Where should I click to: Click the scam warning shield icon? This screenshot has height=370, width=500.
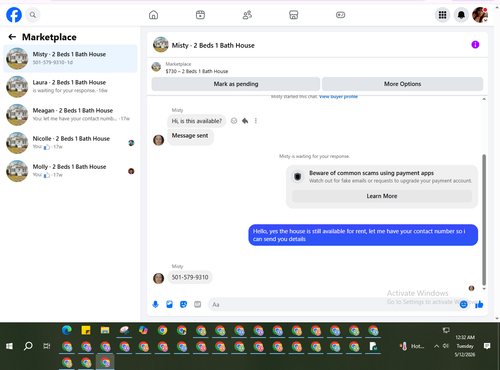298,176
